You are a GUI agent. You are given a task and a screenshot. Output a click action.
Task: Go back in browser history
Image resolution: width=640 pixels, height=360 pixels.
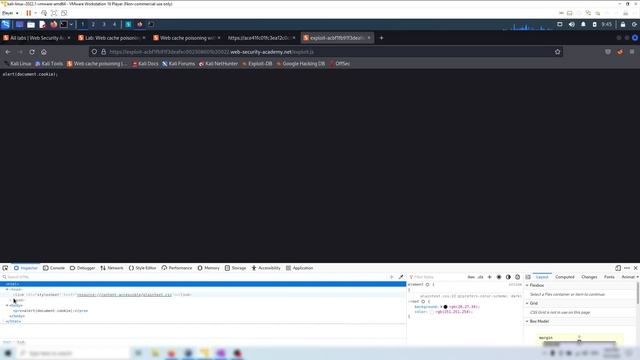8,52
